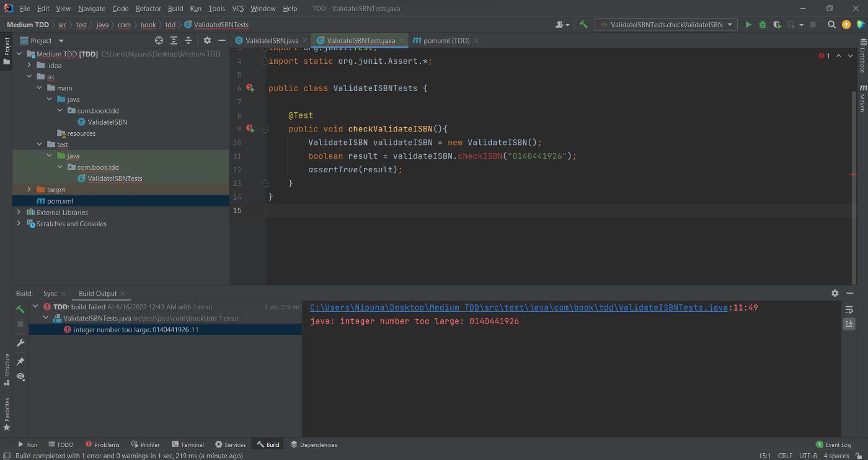Select pom.xml in the project tree
868x460 pixels.
[x=60, y=201]
